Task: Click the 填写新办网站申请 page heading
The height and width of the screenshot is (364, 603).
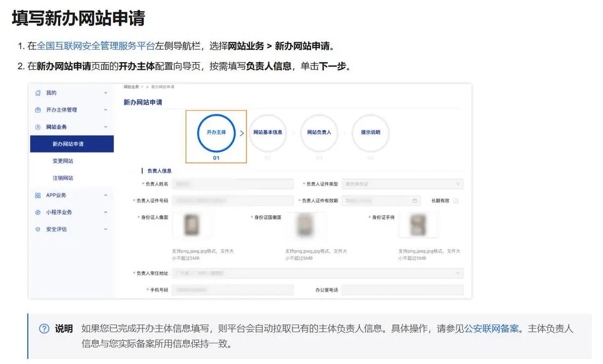Action: [78, 19]
